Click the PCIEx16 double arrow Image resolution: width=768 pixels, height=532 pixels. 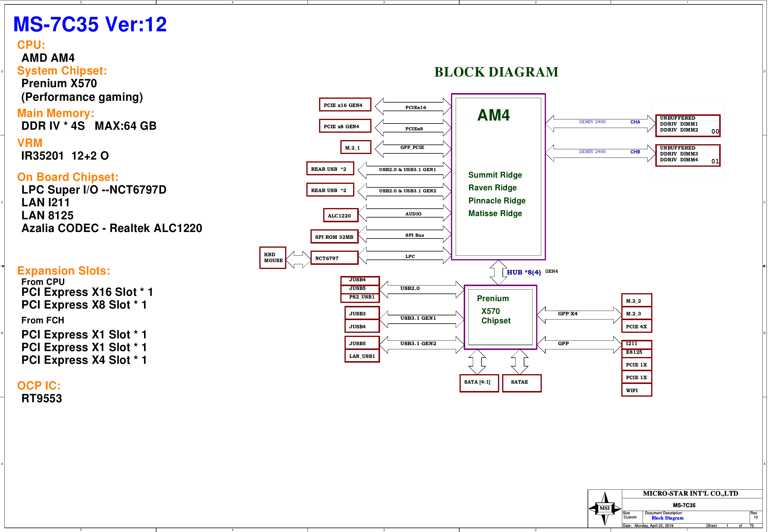click(413, 107)
